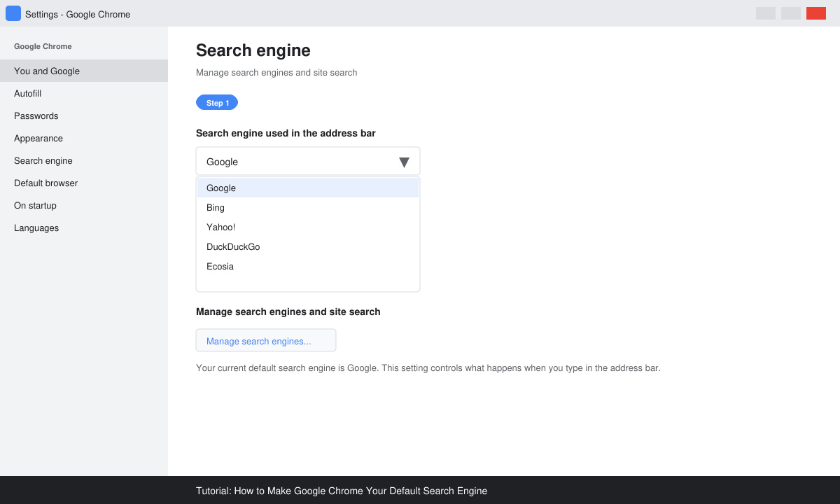Open the search engine dropdown arrow

click(404, 162)
